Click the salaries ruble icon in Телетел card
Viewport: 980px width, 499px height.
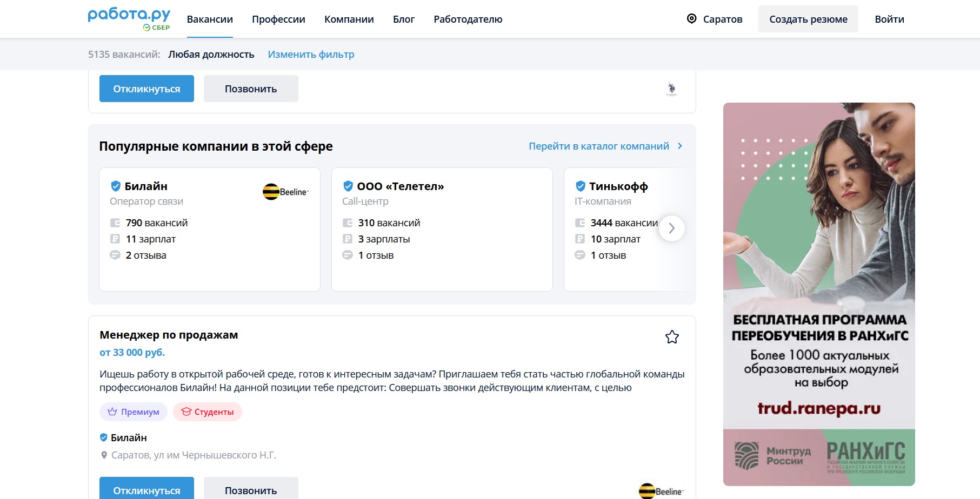(x=348, y=239)
